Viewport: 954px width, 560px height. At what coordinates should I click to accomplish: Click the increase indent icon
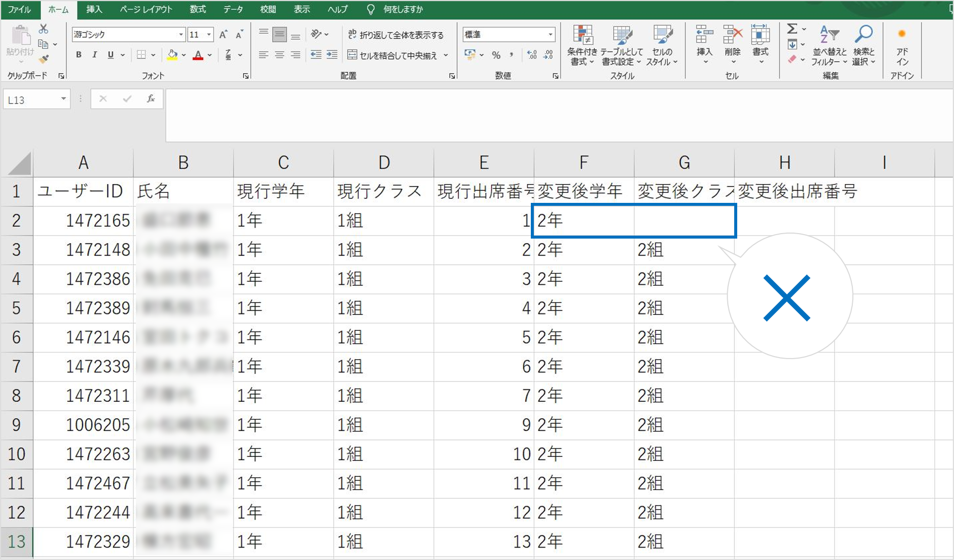(332, 55)
